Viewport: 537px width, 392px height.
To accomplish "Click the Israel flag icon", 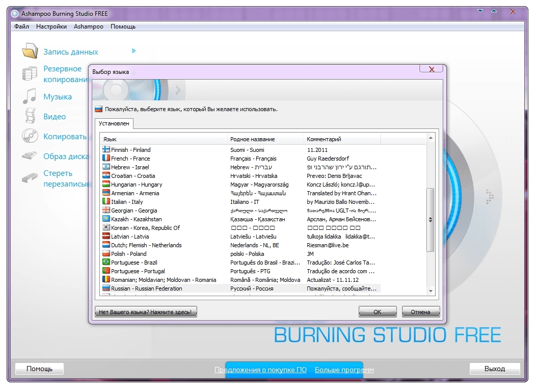I will [106, 167].
